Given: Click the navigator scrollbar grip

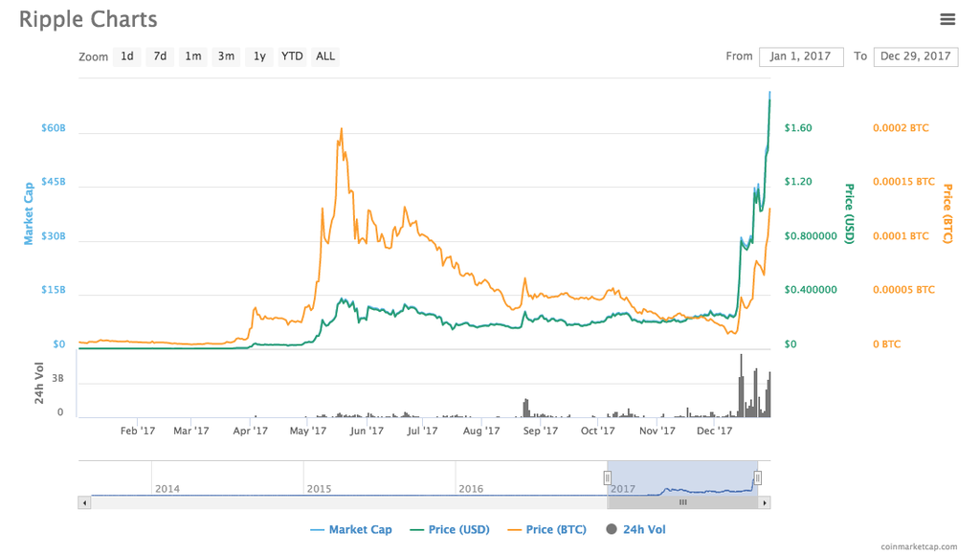Looking at the screenshot, I should click(682, 502).
